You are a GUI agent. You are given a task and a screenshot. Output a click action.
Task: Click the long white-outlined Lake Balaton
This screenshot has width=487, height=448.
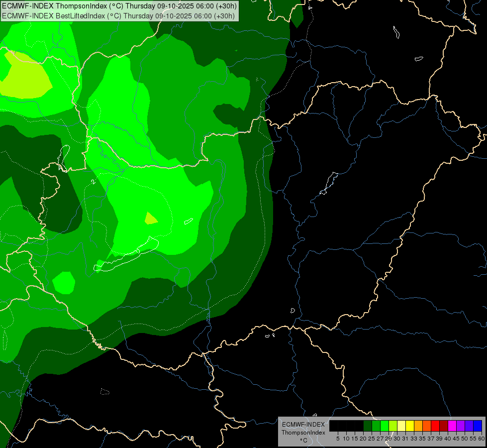[x=126, y=254]
